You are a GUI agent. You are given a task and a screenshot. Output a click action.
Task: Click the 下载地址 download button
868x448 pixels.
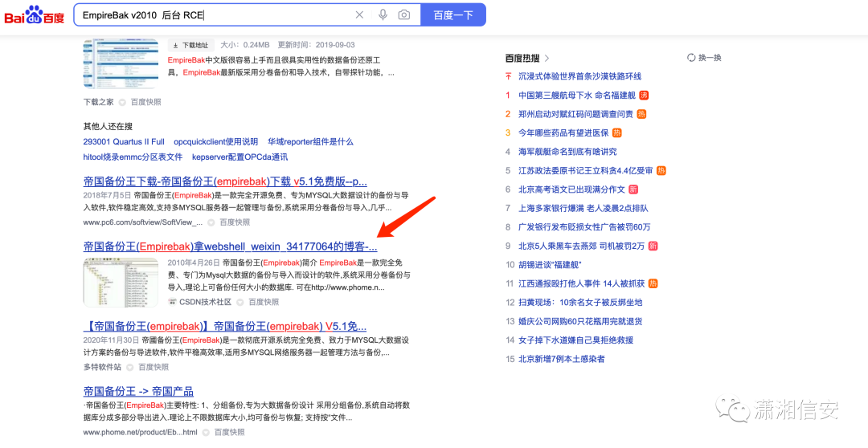(190, 45)
